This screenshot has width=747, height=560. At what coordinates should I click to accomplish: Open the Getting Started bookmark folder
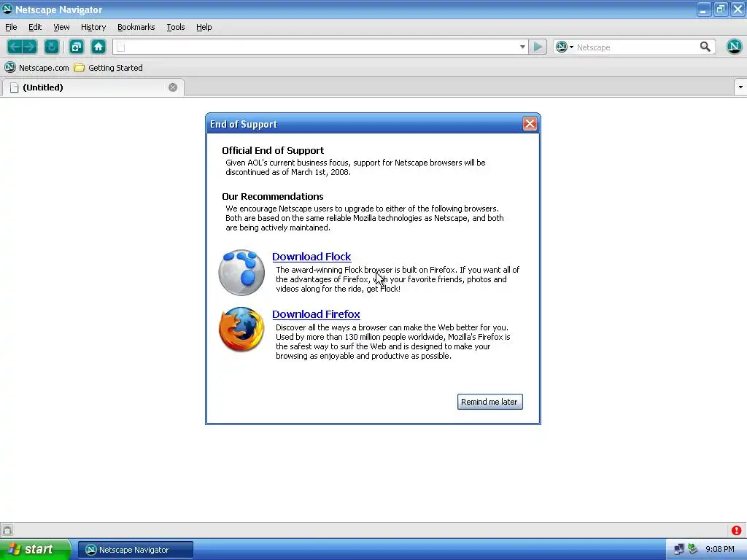[x=109, y=68]
